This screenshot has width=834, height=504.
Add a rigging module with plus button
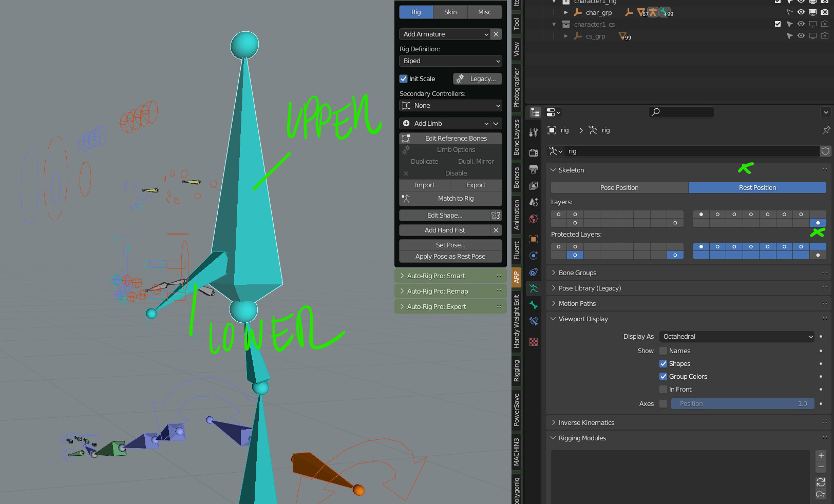(821, 455)
